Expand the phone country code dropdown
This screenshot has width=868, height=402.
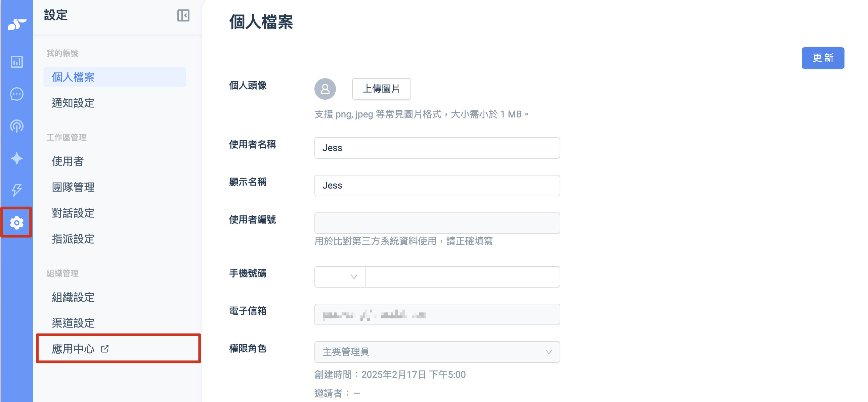point(340,277)
